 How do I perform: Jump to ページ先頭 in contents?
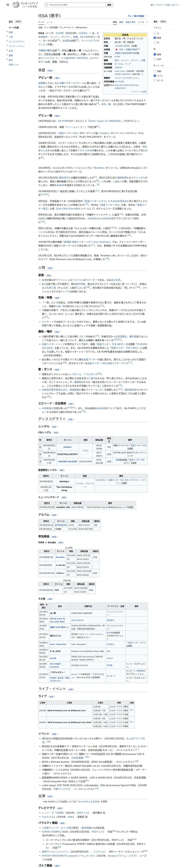14,28
